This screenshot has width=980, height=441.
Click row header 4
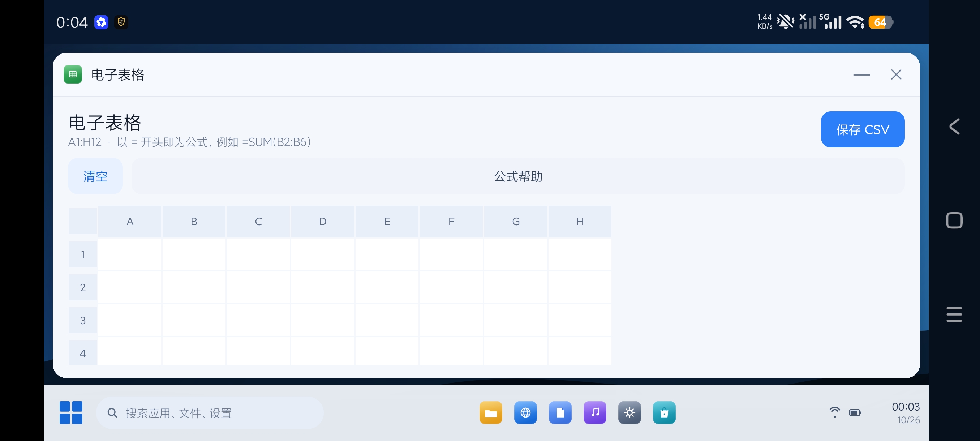pyautogui.click(x=82, y=353)
